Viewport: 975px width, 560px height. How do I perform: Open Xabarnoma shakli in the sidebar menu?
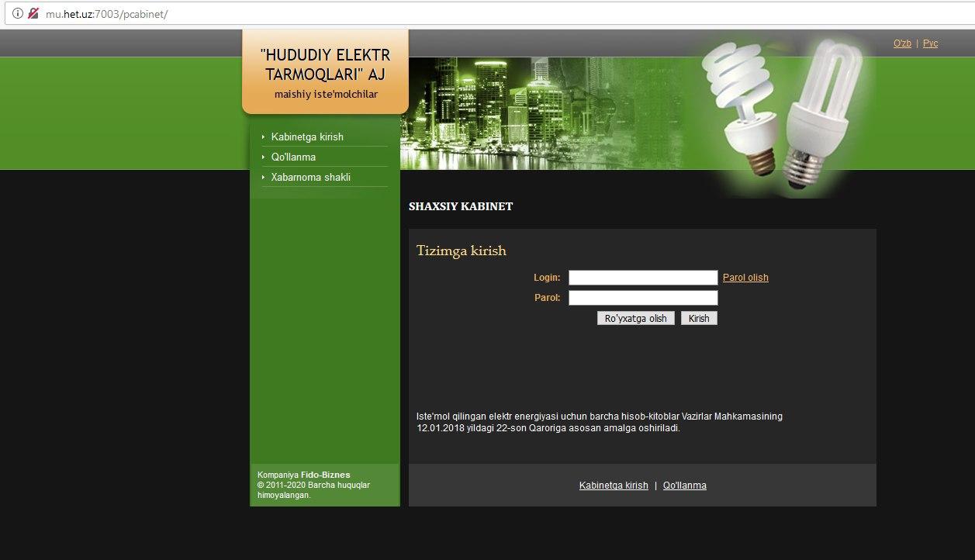click(311, 177)
